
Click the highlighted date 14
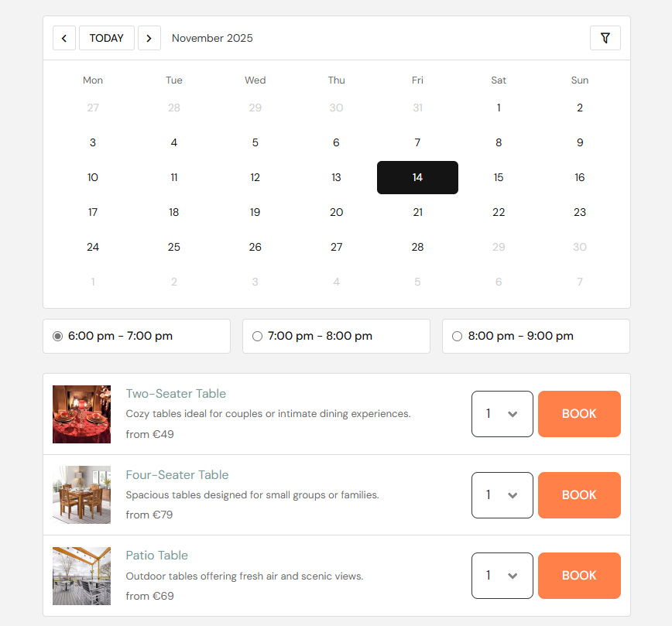point(417,177)
